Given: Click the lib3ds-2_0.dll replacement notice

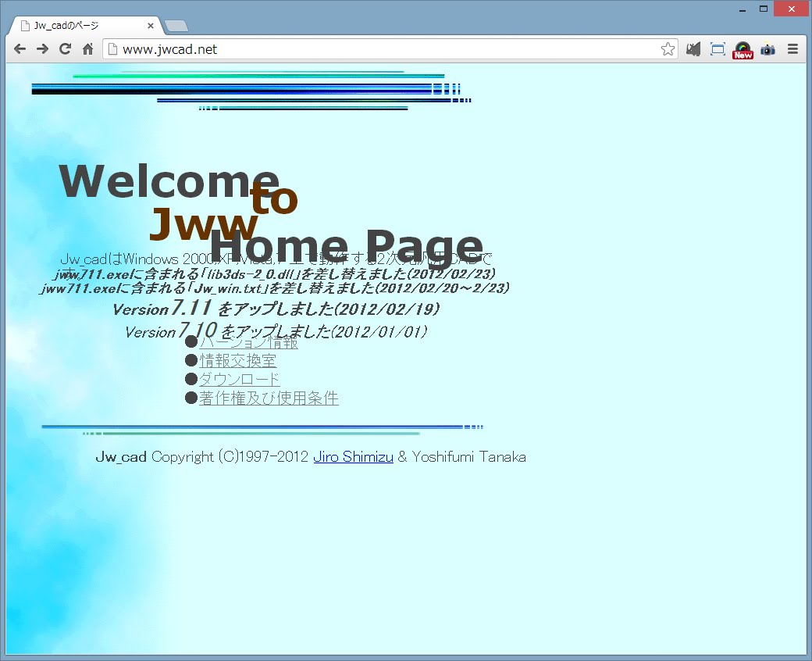Looking at the screenshot, I should (x=275, y=273).
